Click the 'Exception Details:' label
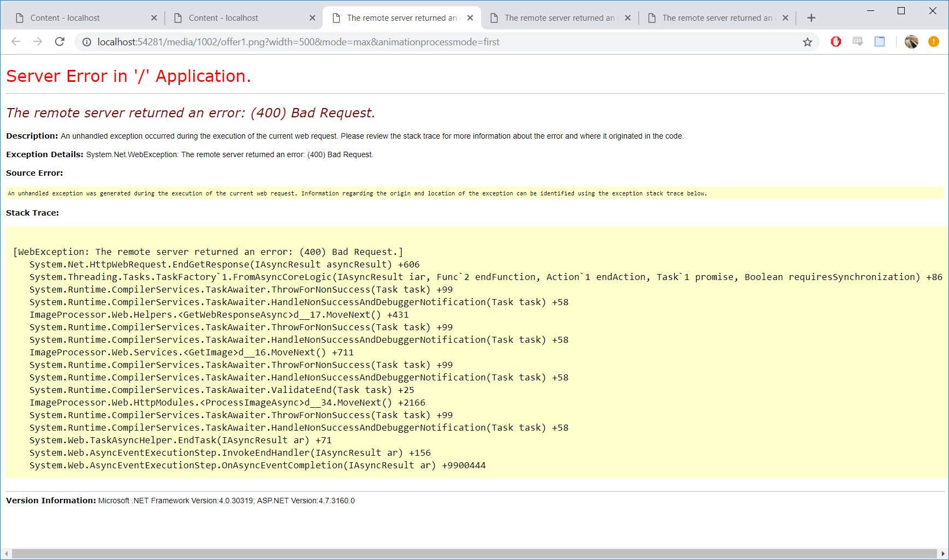Viewport: 949px width, 560px height. point(45,154)
